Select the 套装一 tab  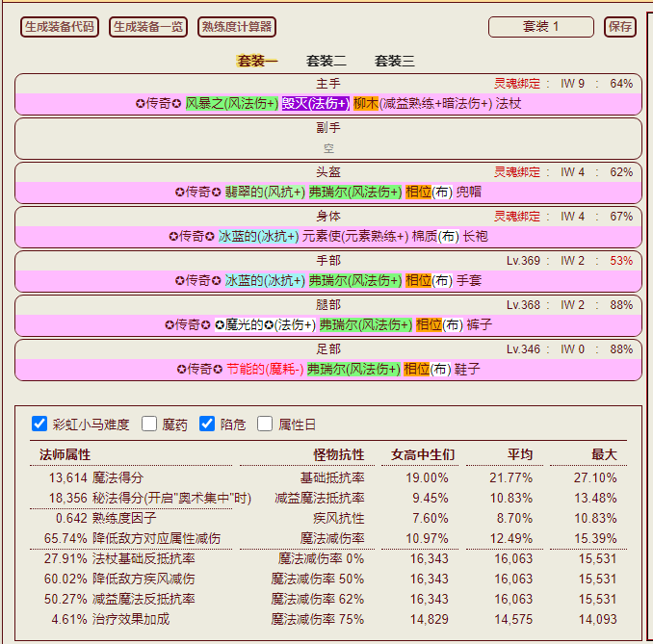[257, 61]
